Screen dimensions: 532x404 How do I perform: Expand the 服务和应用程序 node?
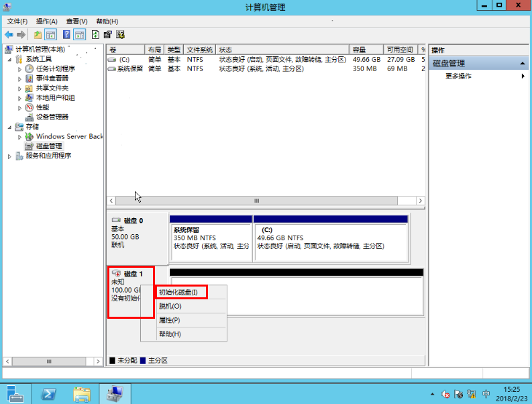[x=9, y=156]
